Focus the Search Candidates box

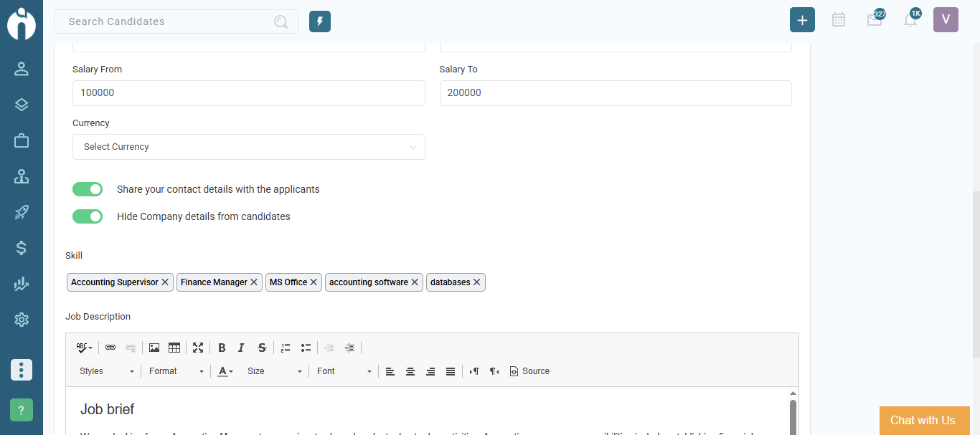point(176,21)
